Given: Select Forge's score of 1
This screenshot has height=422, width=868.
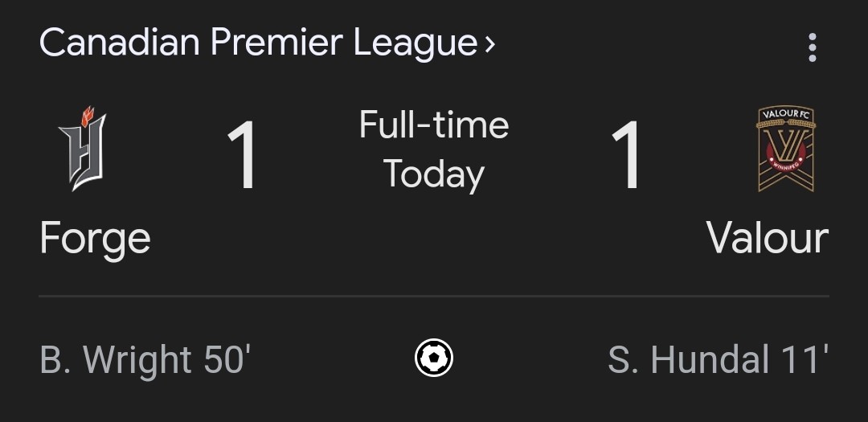Looking at the screenshot, I should [x=243, y=155].
